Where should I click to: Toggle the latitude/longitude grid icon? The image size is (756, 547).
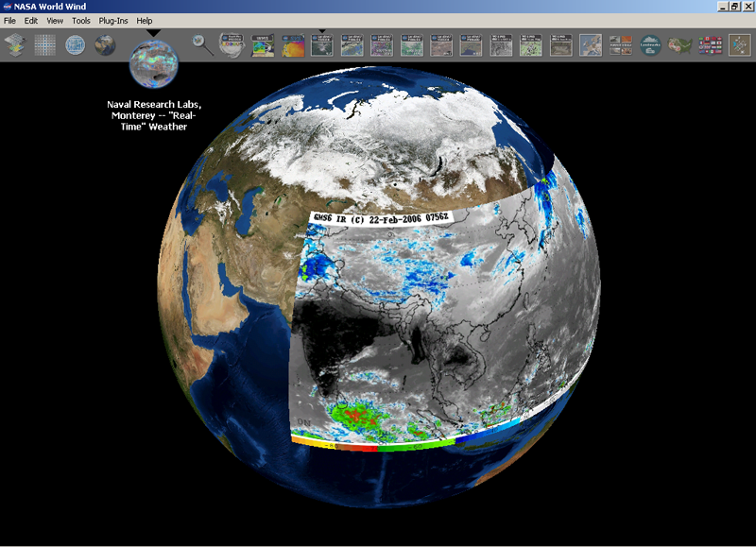[x=44, y=45]
